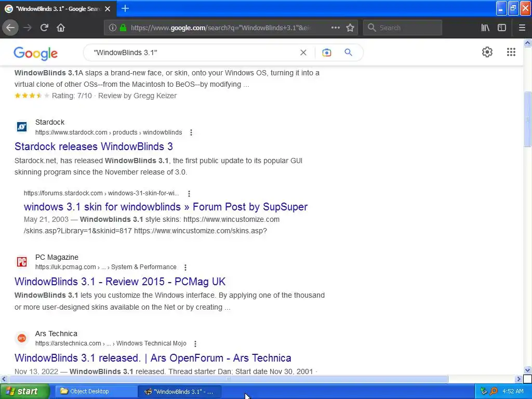Image resolution: width=532 pixels, height=399 pixels.
Task: Open more options for Ars Technica result
Action: point(195,344)
